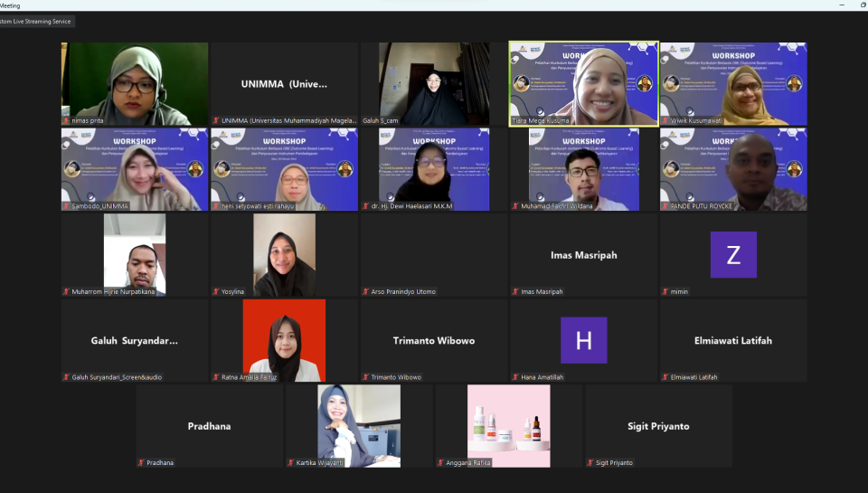
Task: Click muted mic icon next to mimin
Action: [x=665, y=292]
